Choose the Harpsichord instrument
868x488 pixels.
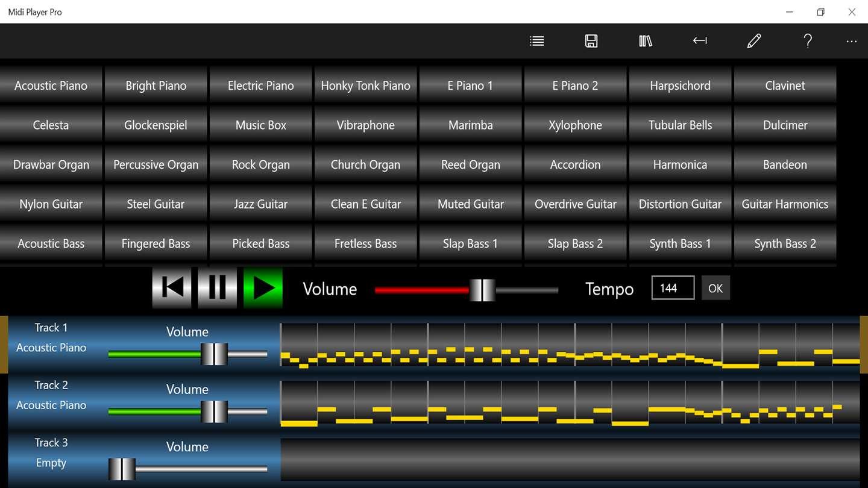(x=680, y=85)
